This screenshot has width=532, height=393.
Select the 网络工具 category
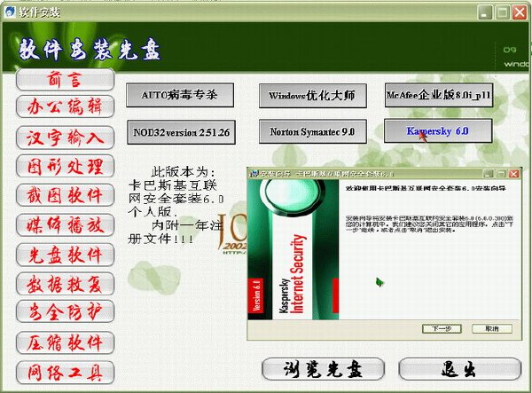[x=65, y=373]
